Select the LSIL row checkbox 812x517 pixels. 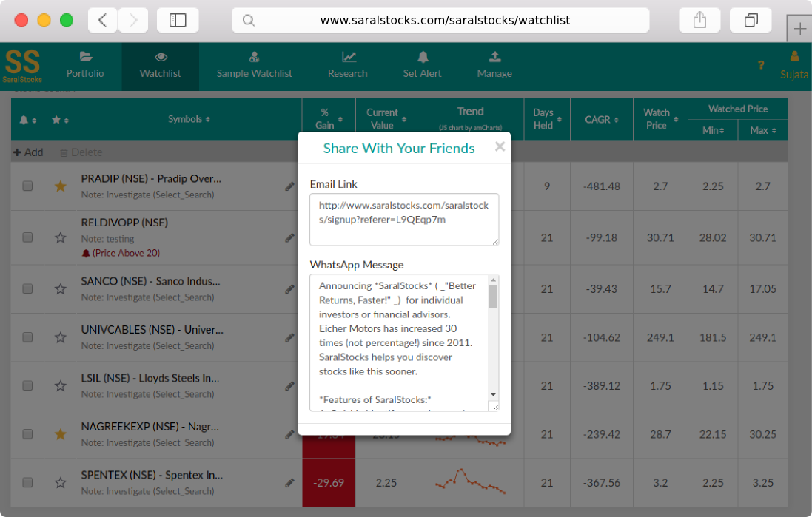pos(27,385)
